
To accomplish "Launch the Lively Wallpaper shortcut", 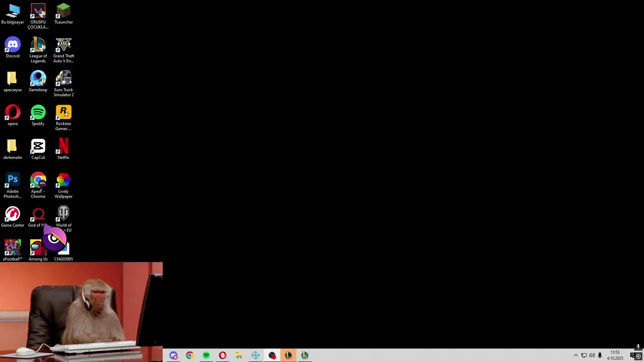I will [63, 186].
